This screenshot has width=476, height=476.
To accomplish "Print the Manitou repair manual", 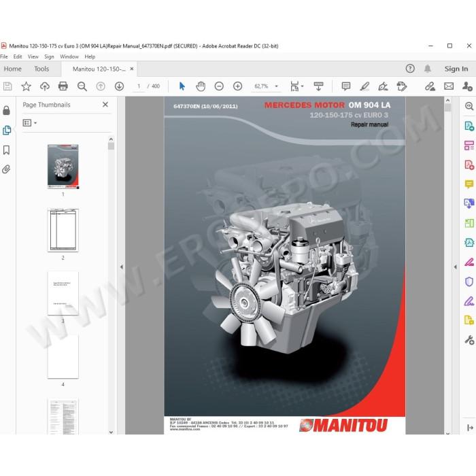I will tap(63, 86).
